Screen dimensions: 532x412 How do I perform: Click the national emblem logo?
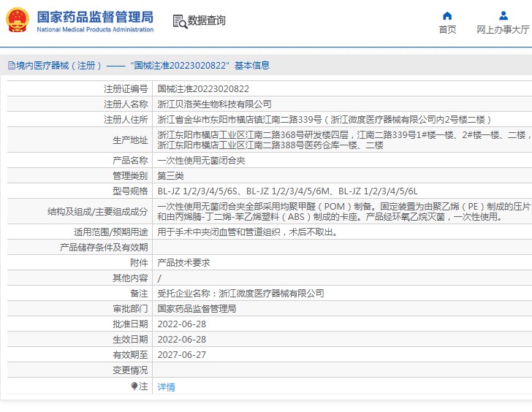point(18,20)
